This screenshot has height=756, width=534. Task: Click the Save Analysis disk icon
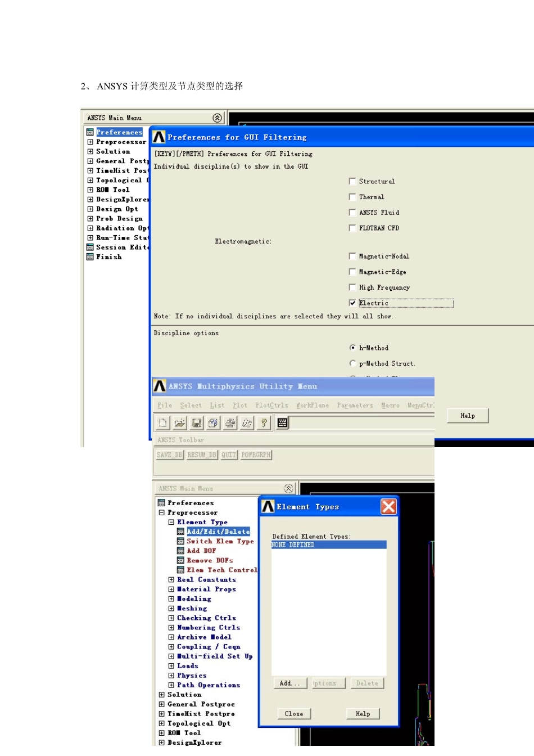[197, 423]
